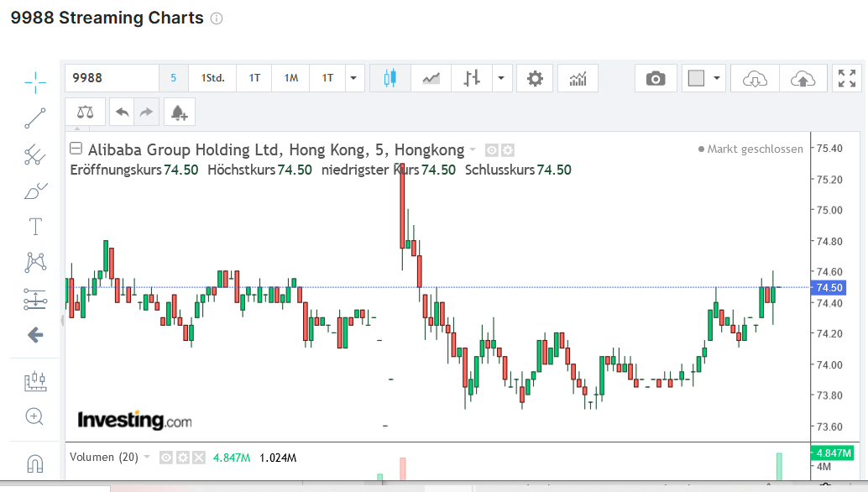Image resolution: width=868 pixels, height=492 pixels.
Task: Click the Höchstkurs 74.50 value
Action: point(295,170)
